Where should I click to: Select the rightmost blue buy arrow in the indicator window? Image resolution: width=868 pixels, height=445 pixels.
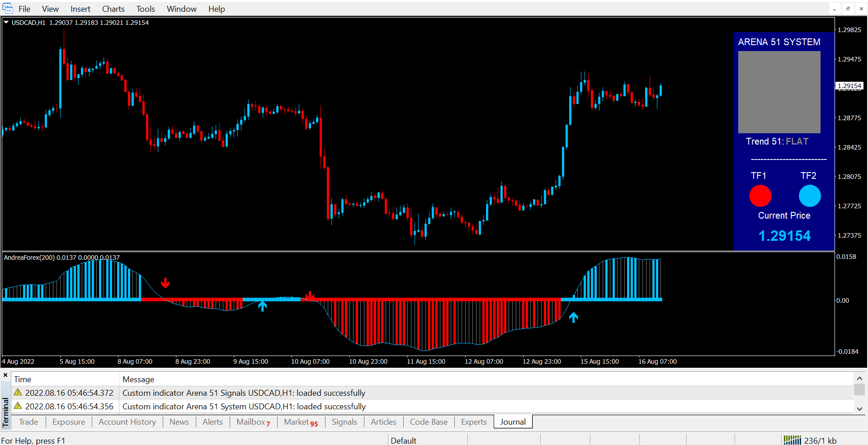click(x=573, y=318)
